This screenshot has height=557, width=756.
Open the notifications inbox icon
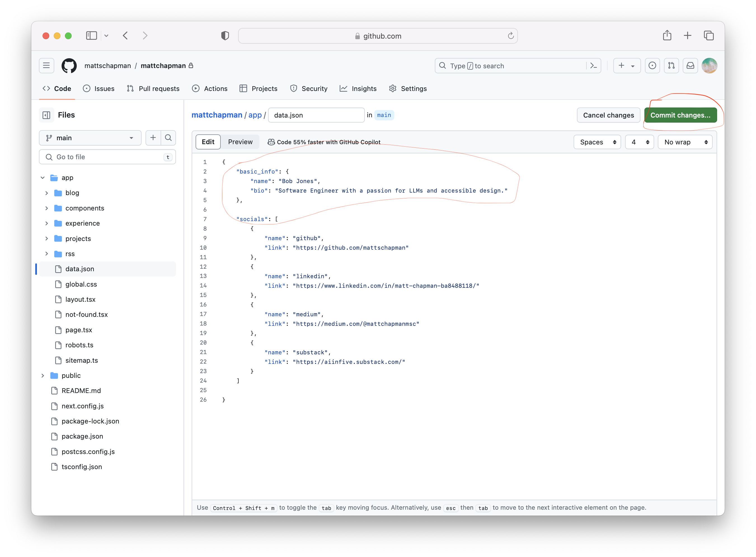(690, 66)
